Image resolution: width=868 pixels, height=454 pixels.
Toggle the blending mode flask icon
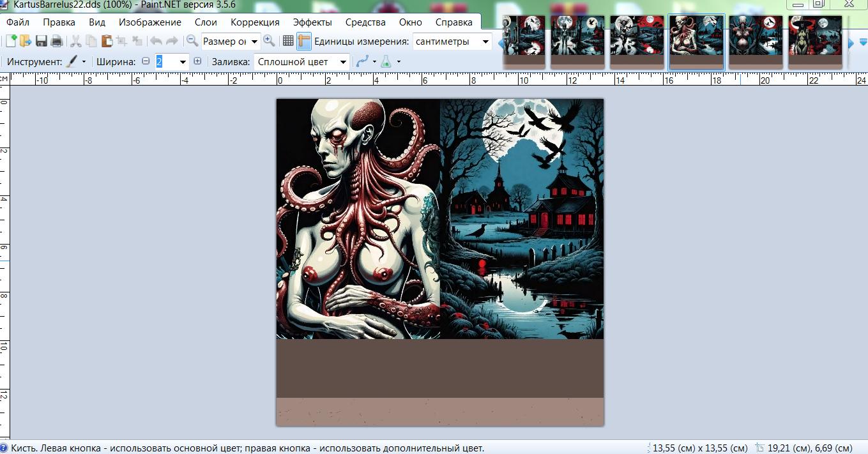(x=386, y=62)
